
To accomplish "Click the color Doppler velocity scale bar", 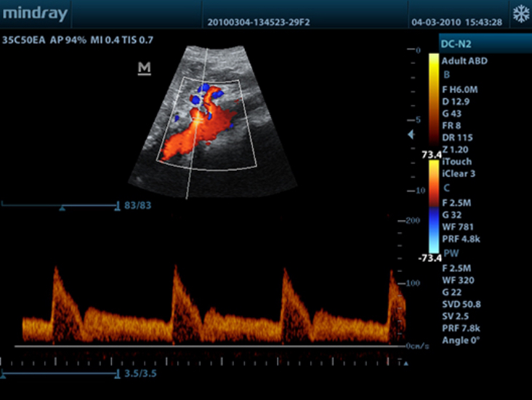I will pyautogui.click(x=434, y=207).
